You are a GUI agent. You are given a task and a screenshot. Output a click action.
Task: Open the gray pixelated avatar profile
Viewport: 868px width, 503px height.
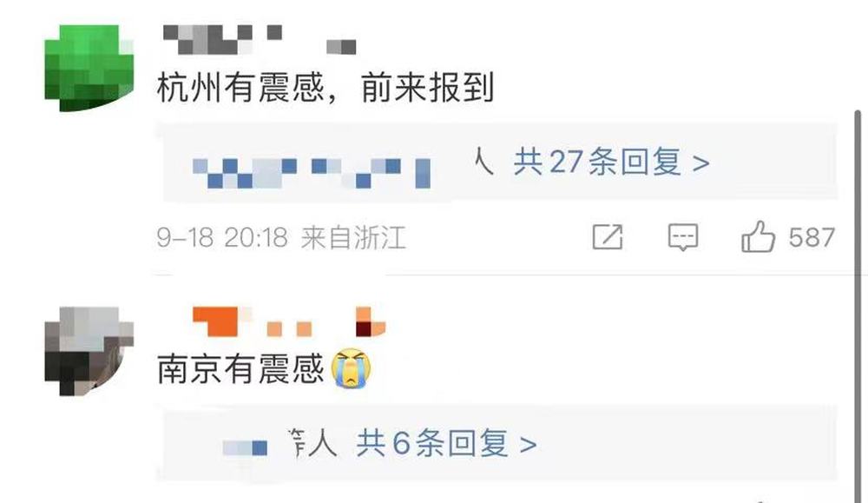coord(89,351)
